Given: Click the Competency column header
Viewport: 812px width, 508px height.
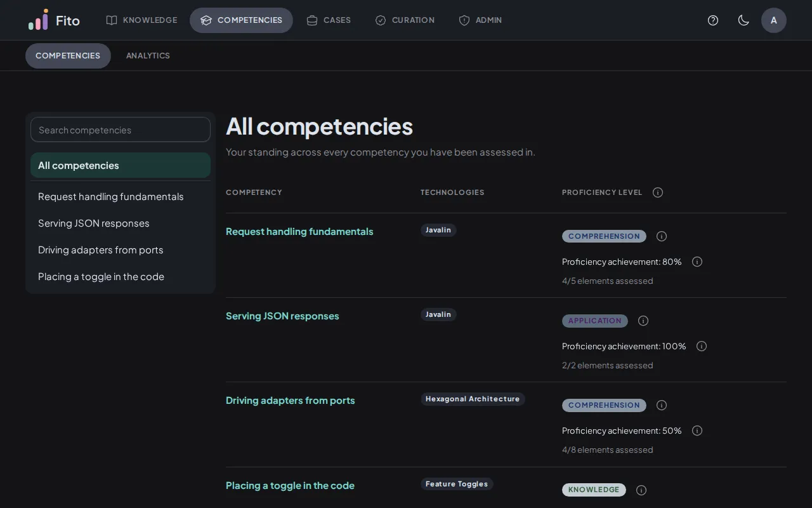Looking at the screenshot, I should pyautogui.click(x=254, y=192).
